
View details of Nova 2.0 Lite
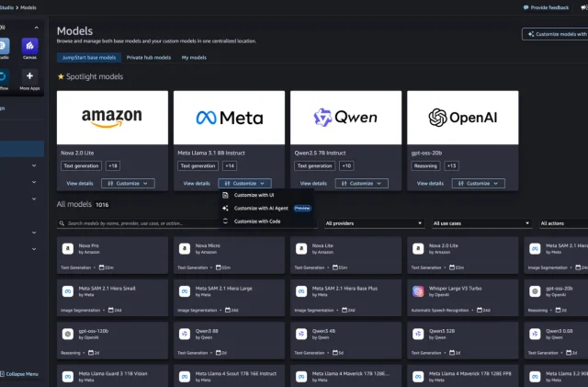coord(80,183)
